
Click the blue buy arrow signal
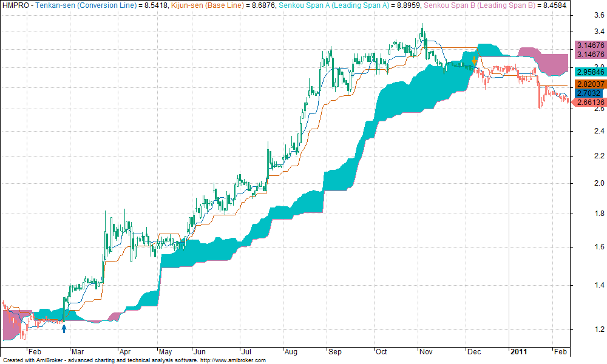[x=64, y=328]
